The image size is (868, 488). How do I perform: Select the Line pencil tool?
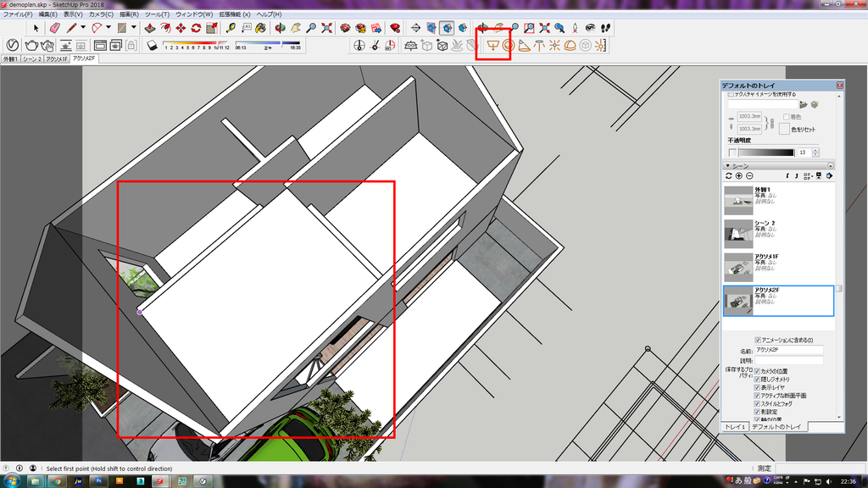pos(71,28)
